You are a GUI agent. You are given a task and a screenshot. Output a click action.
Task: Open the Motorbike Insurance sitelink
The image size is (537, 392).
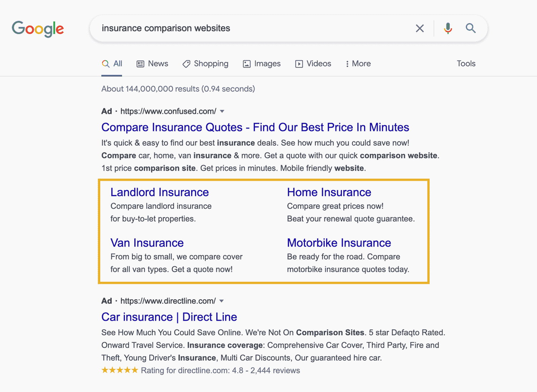pos(339,243)
